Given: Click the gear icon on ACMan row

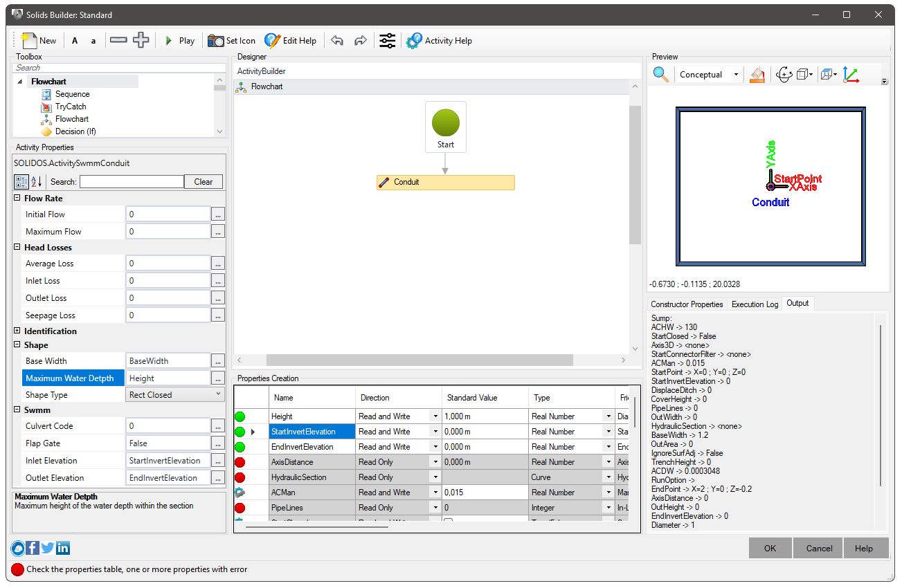Looking at the screenshot, I should point(240,493).
